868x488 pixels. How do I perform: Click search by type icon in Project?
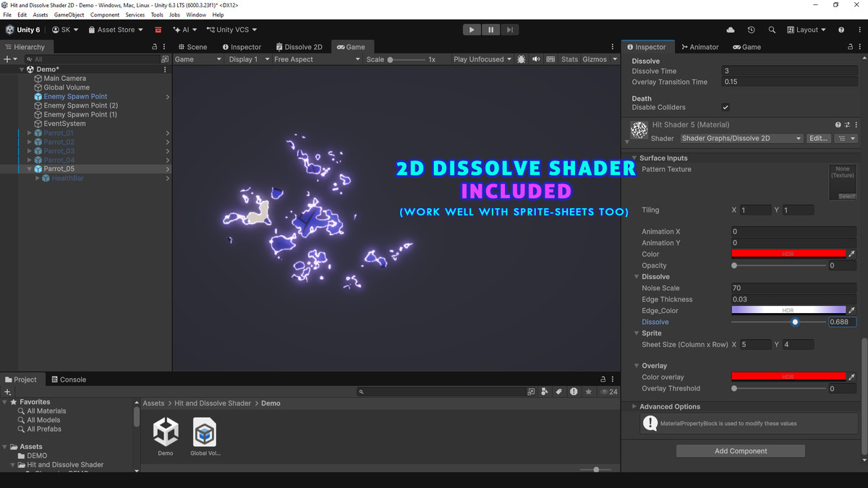coord(545,392)
